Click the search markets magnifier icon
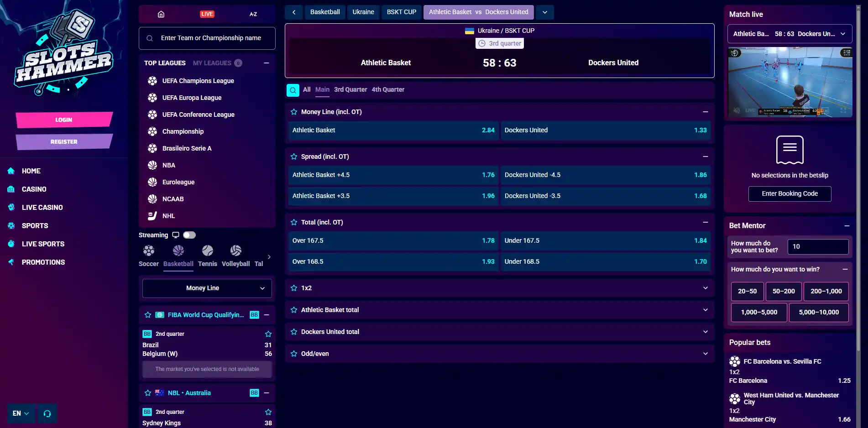This screenshot has width=868, height=428. 293,90
